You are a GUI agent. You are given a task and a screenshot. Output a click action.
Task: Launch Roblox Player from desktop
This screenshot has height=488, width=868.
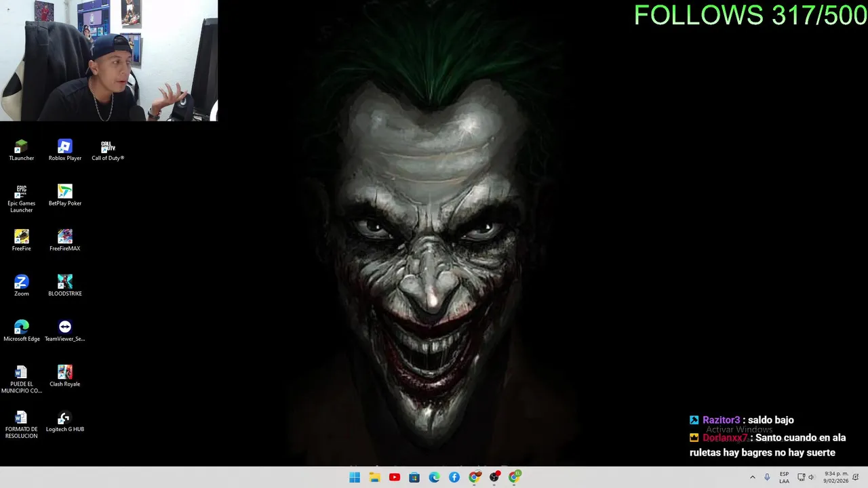[x=64, y=150]
